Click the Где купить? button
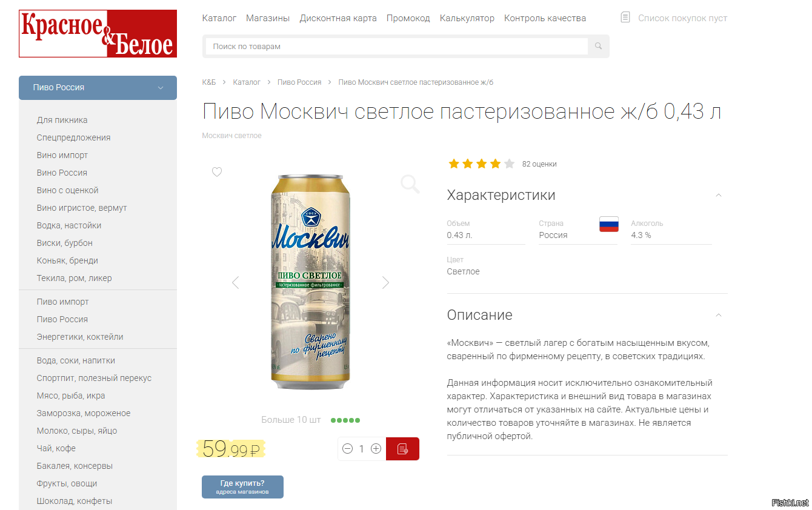The height and width of the screenshot is (510, 812). [242, 487]
